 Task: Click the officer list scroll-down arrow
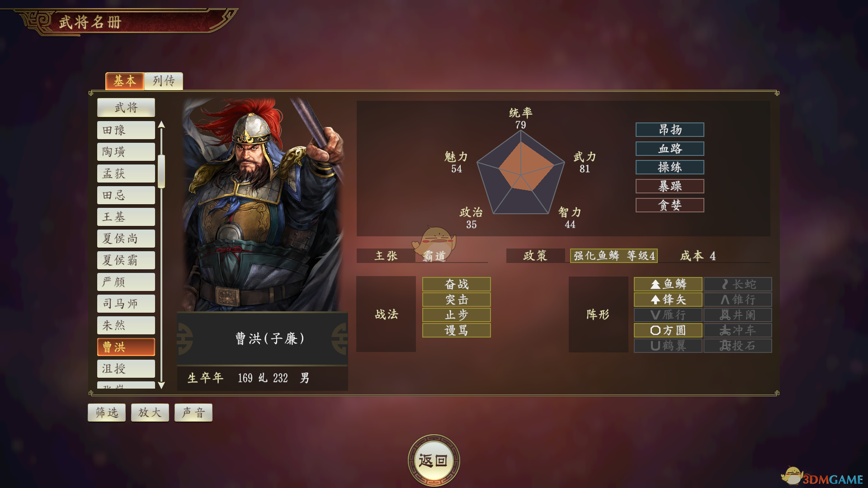pyautogui.click(x=161, y=385)
